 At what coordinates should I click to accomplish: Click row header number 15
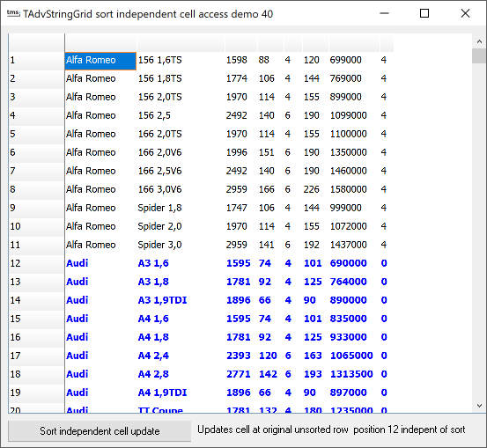(x=36, y=319)
